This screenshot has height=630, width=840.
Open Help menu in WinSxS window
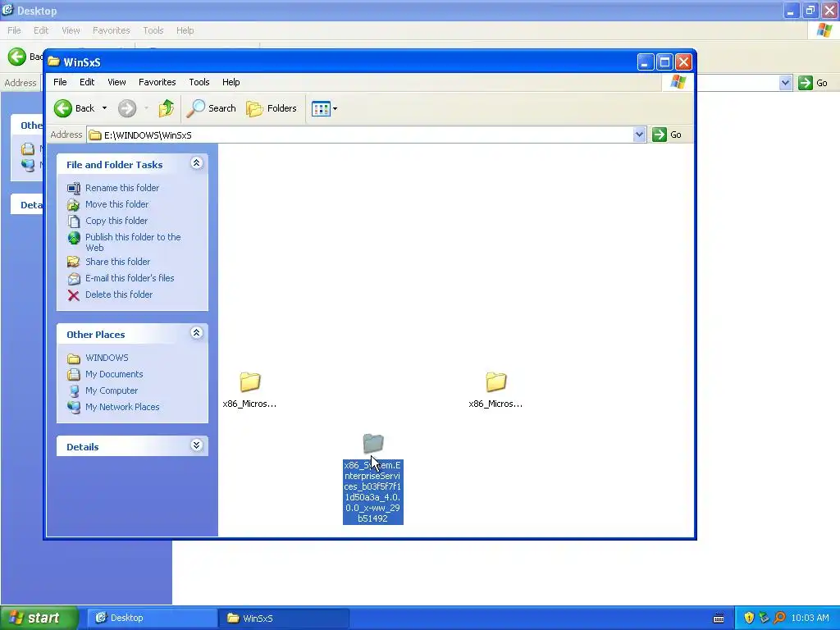[231, 82]
